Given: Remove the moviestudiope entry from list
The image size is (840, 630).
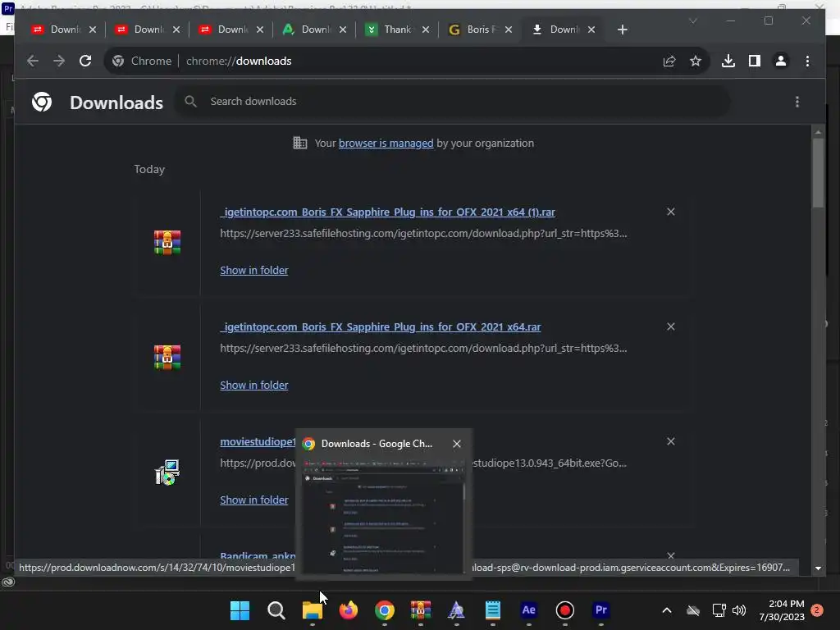Looking at the screenshot, I should point(671,441).
